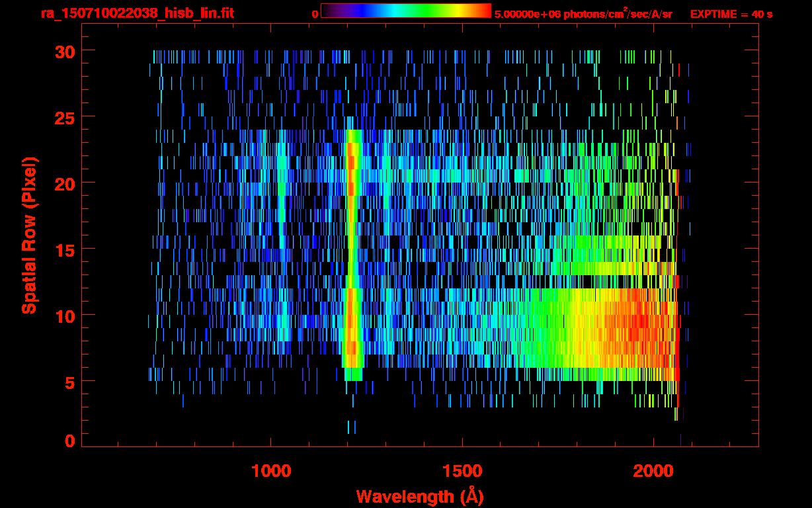Click x-axis tick label 1500
The height and width of the screenshot is (508, 812).
click(x=462, y=472)
